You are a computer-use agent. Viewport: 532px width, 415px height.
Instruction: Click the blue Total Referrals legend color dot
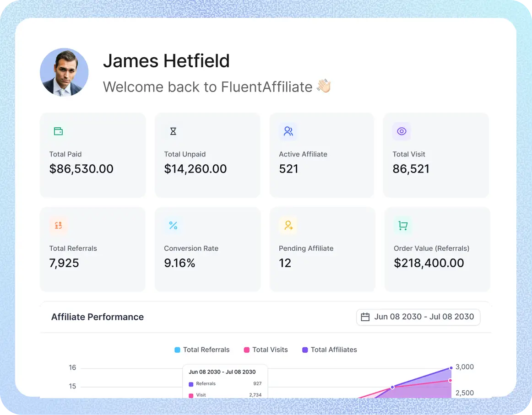pos(177,350)
